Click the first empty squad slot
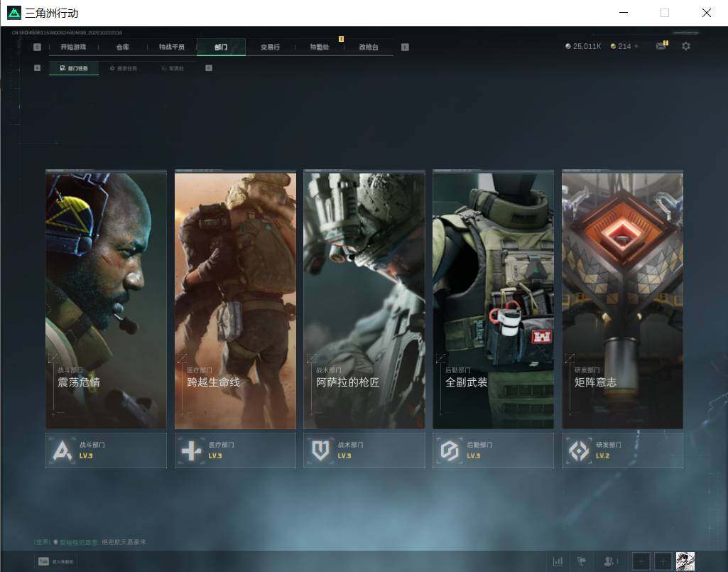The image size is (728, 572). pyautogui.click(x=641, y=561)
